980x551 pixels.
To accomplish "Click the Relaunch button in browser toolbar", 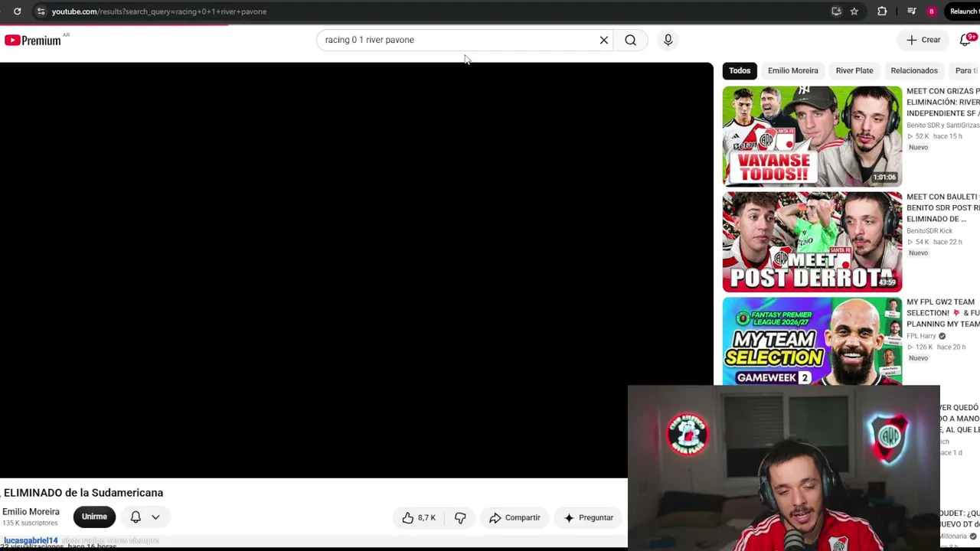I will pos(963,11).
